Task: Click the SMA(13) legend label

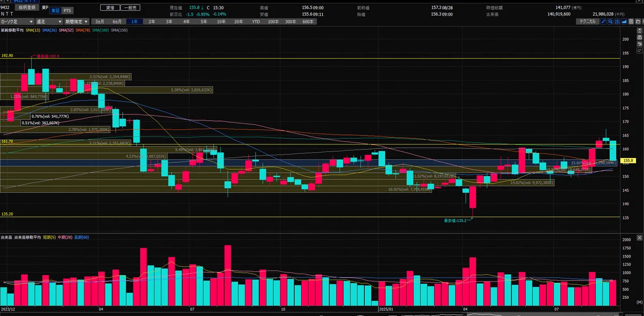Action: click(x=33, y=30)
